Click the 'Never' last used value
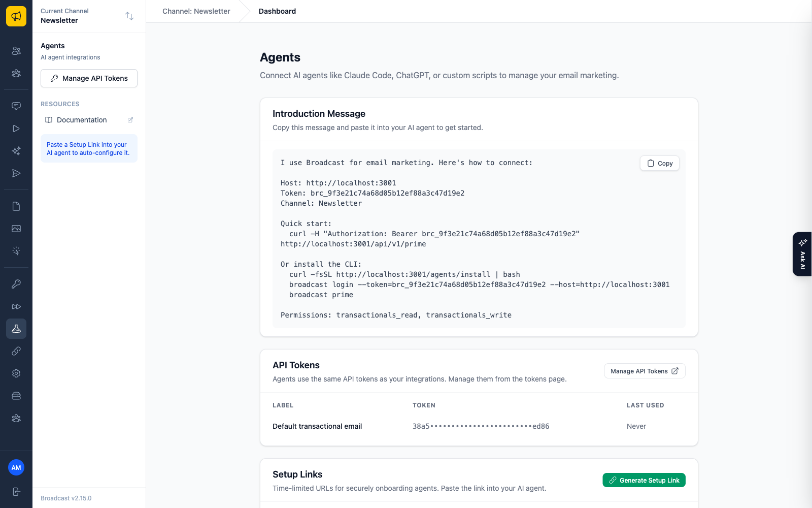 (636, 426)
